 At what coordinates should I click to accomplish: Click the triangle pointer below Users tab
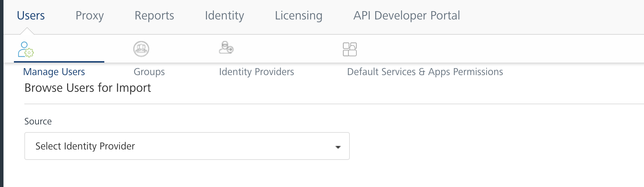coord(27,31)
